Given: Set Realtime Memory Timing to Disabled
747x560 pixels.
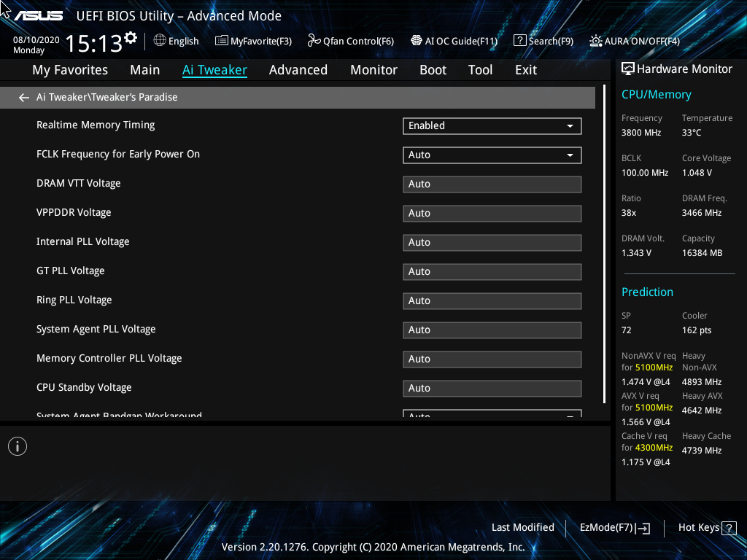Looking at the screenshot, I should coord(492,125).
